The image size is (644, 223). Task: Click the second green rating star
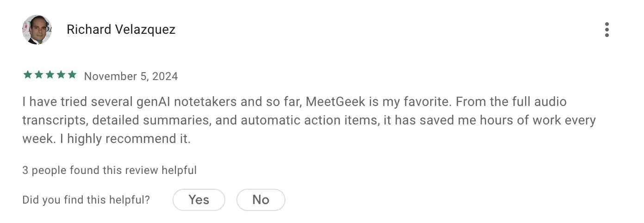tap(38, 75)
